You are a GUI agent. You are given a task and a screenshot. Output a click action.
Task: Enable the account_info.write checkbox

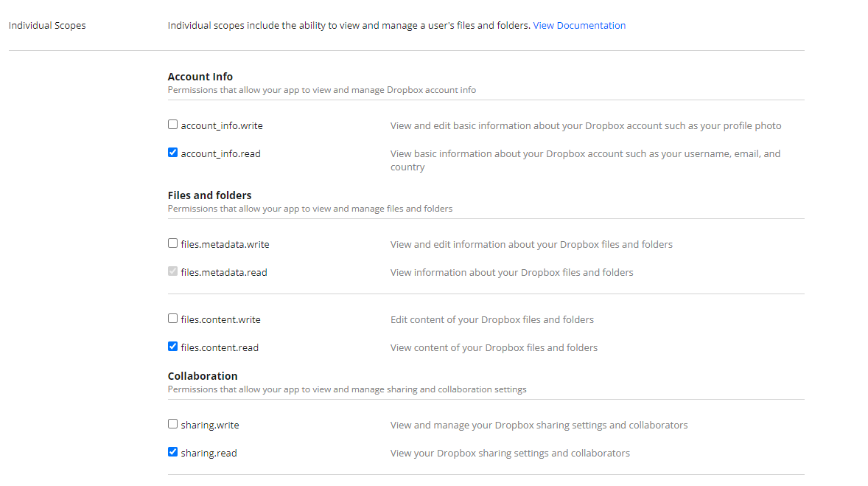[172, 124]
